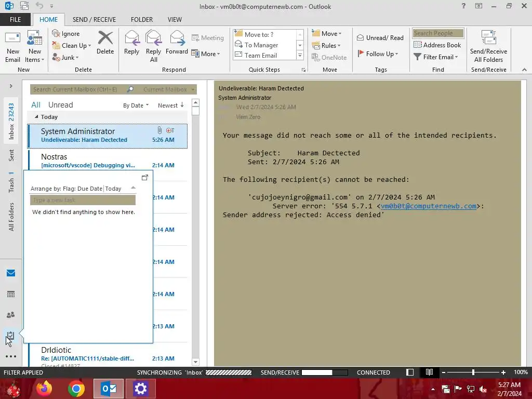The height and width of the screenshot is (399, 532).
Task: Open the System Administrator undeliverable email
Action: (107, 136)
